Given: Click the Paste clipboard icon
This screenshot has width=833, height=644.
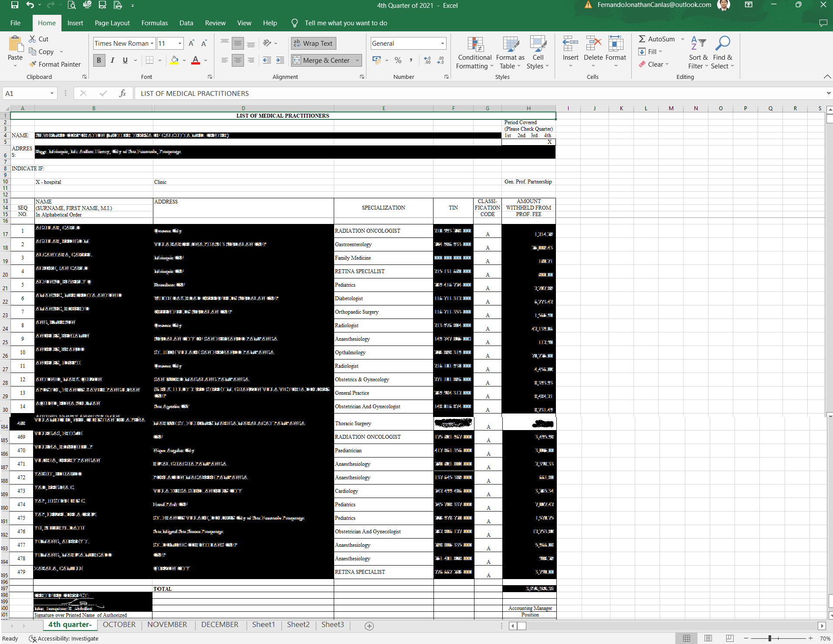Looking at the screenshot, I should pos(15,44).
